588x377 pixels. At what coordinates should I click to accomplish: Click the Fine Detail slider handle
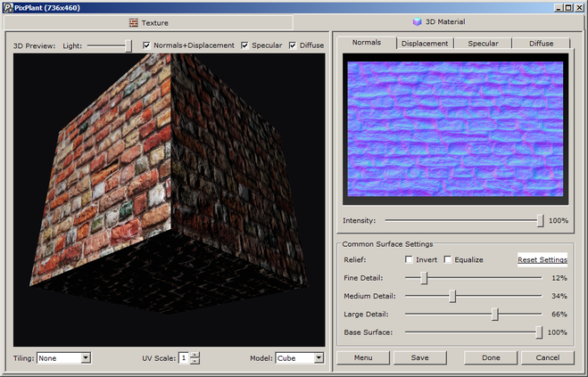pyautogui.click(x=424, y=278)
